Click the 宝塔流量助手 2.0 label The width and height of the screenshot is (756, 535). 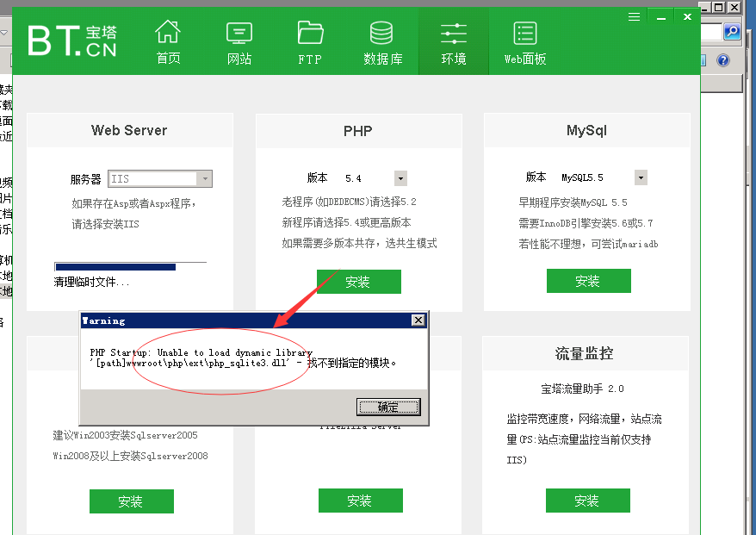(582, 389)
